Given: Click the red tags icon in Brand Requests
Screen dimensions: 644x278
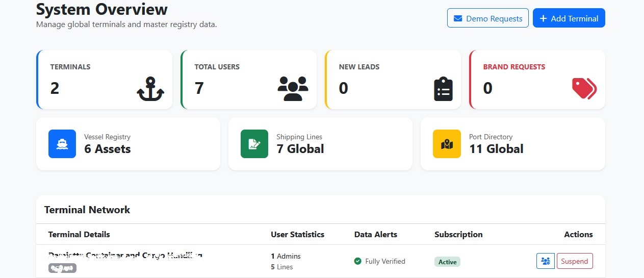Looking at the screenshot, I should coord(584,89).
